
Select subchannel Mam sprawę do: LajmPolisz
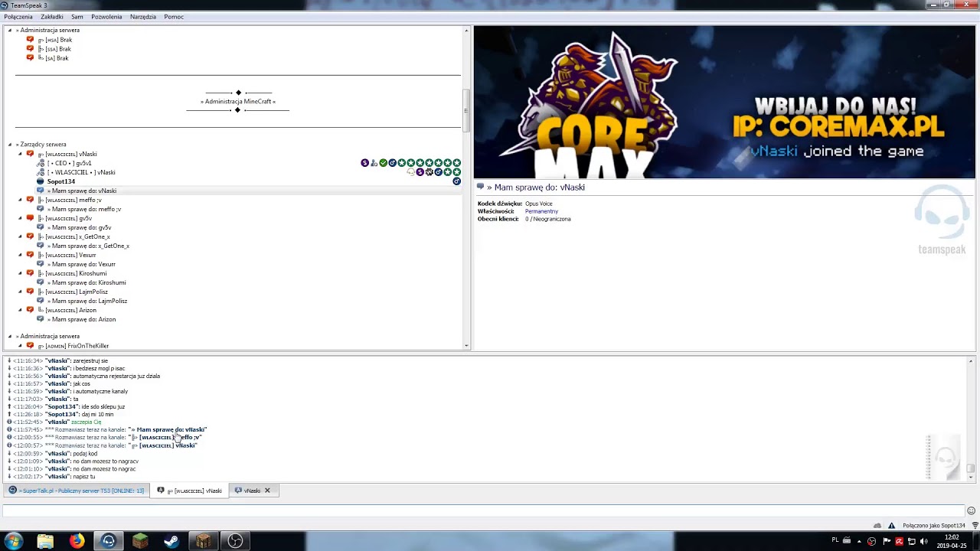click(x=87, y=301)
